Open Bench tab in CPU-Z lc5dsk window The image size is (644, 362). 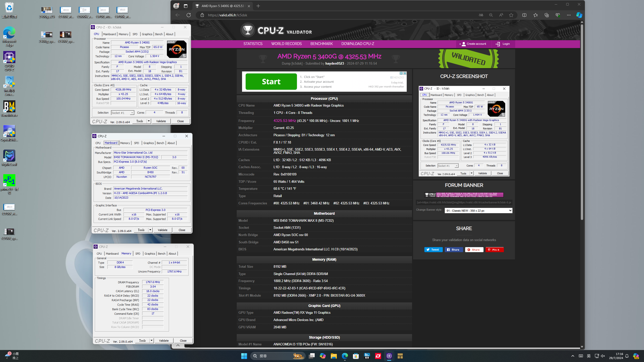tap(159, 34)
